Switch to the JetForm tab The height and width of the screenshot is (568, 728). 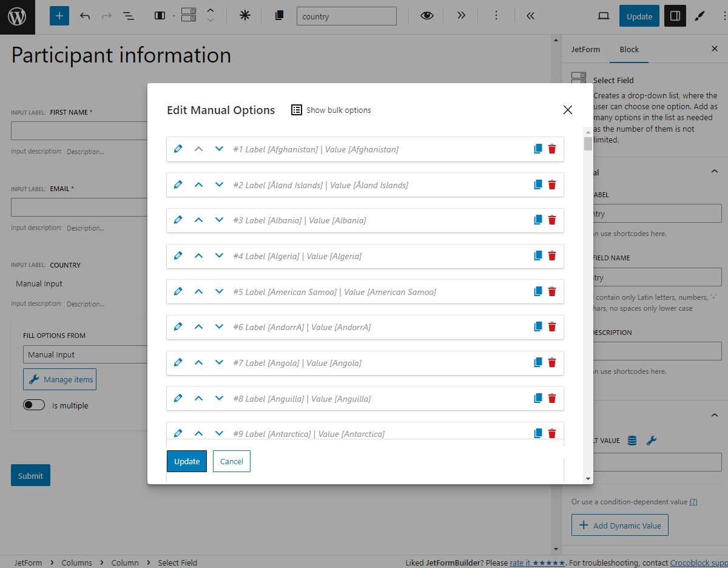[585, 49]
